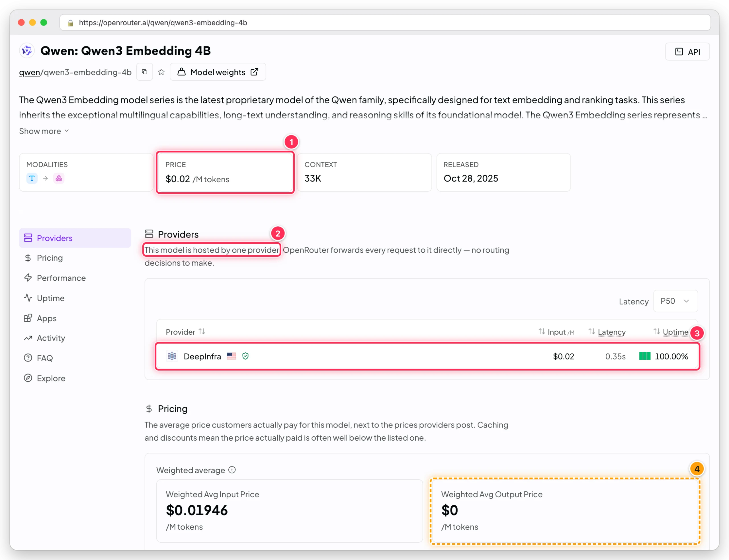Copy the model slug qwen/qwen3-embedding-4b
The image size is (729, 560).
click(x=145, y=72)
